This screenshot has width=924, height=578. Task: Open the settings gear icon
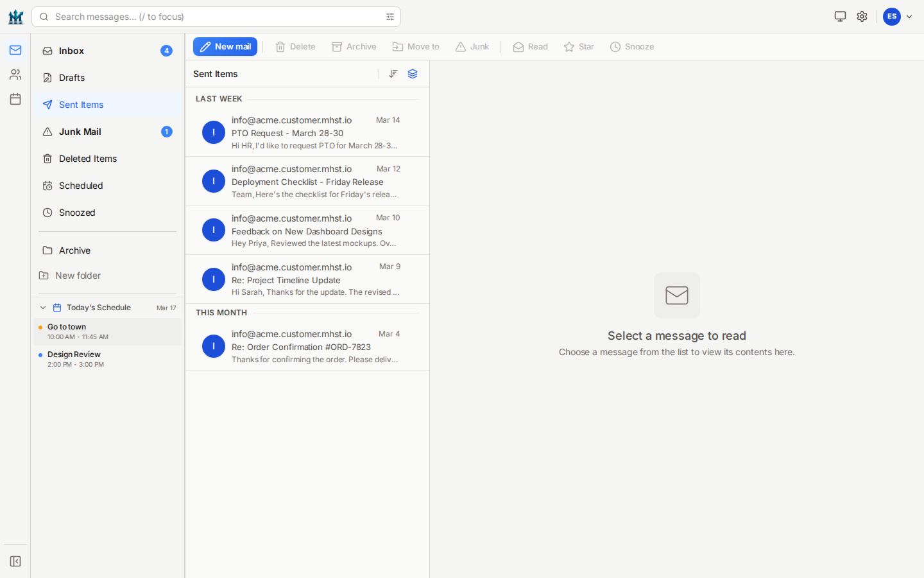tap(862, 17)
